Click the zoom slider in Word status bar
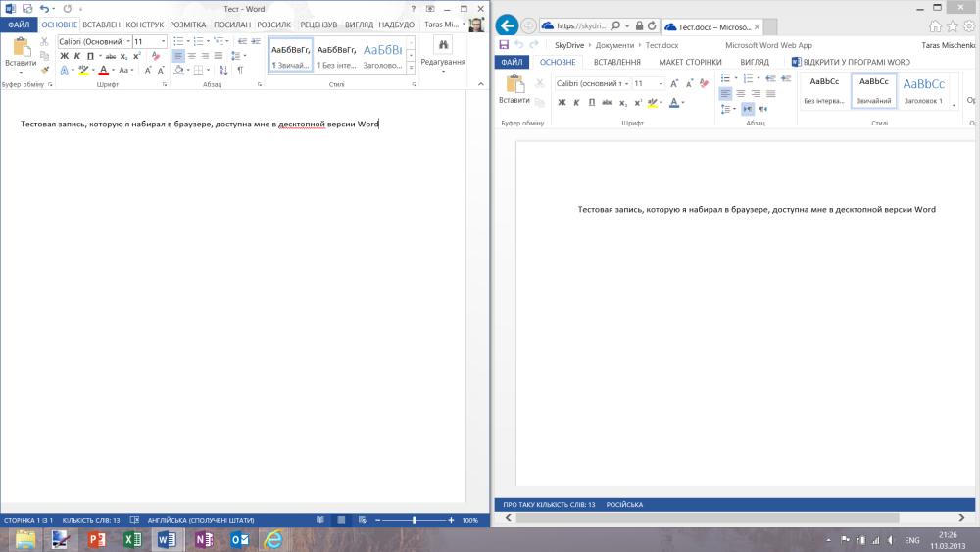 (415, 520)
